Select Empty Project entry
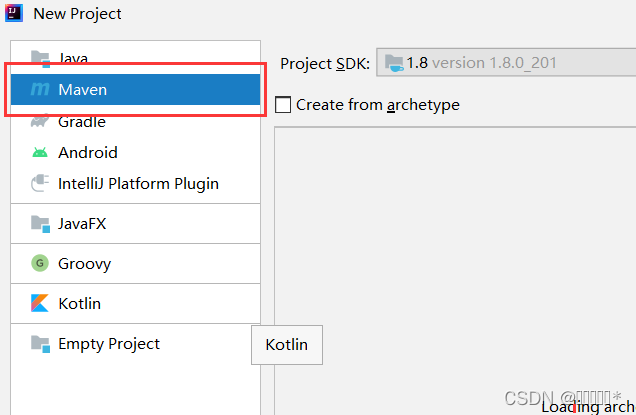 pos(135,344)
